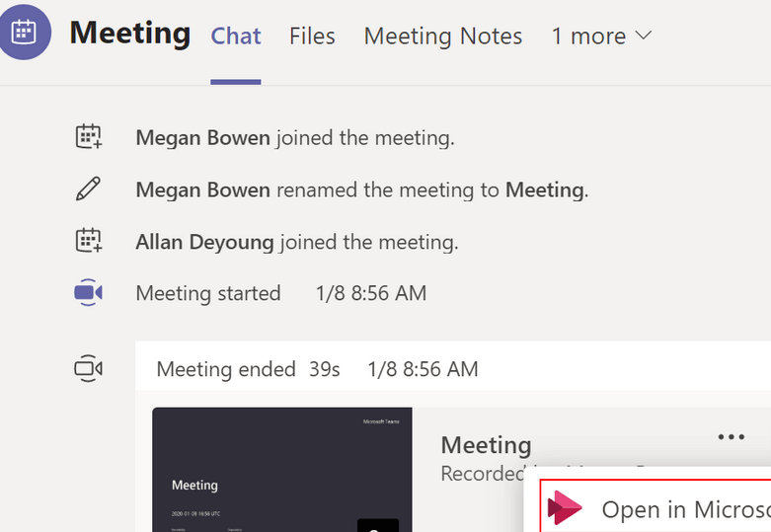Click the outlined camera Meeting ended icon
The image size is (771, 532).
tap(88, 368)
